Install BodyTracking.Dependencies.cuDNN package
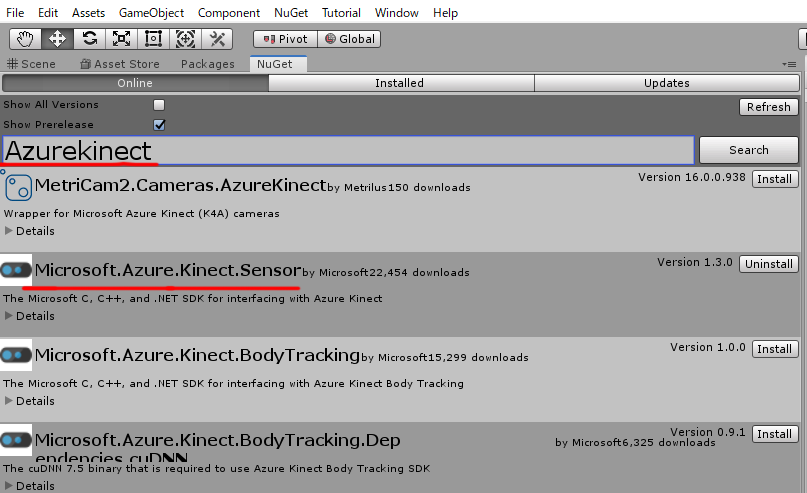The height and width of the screenshot is (493, 807). click(775, 434)
